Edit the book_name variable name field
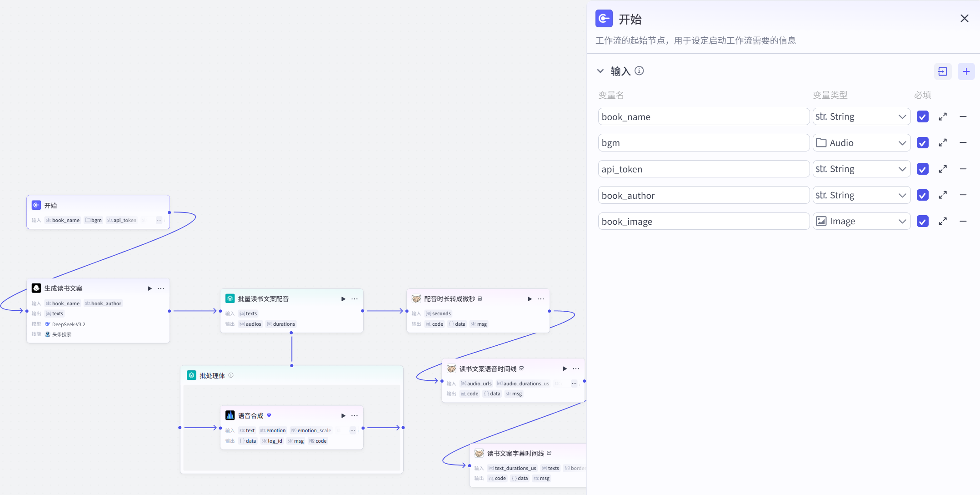Screen dimensions: 980x495 click(x=704, y=116)
